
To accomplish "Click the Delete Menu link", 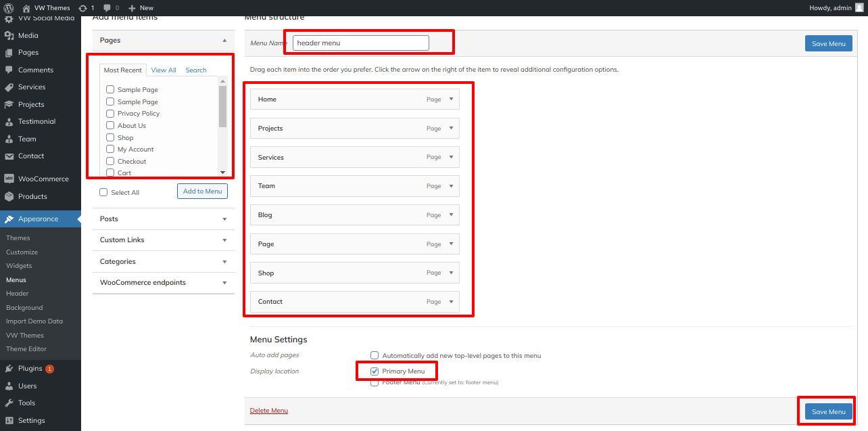I will pos(268,411).
